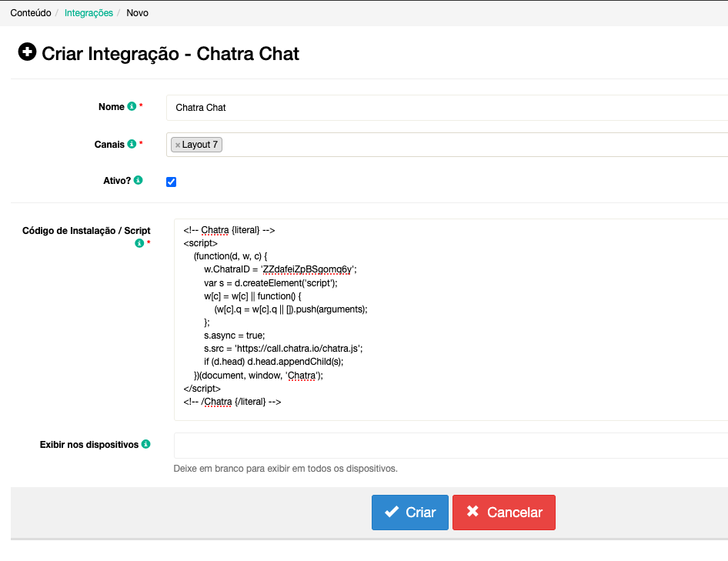728x561 pixels.
Task: Open the Canais multi-select field
Action: [447, 145]
